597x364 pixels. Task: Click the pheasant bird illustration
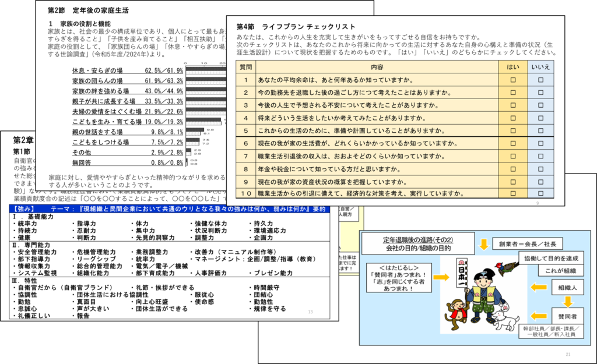(x=507, y=268)
